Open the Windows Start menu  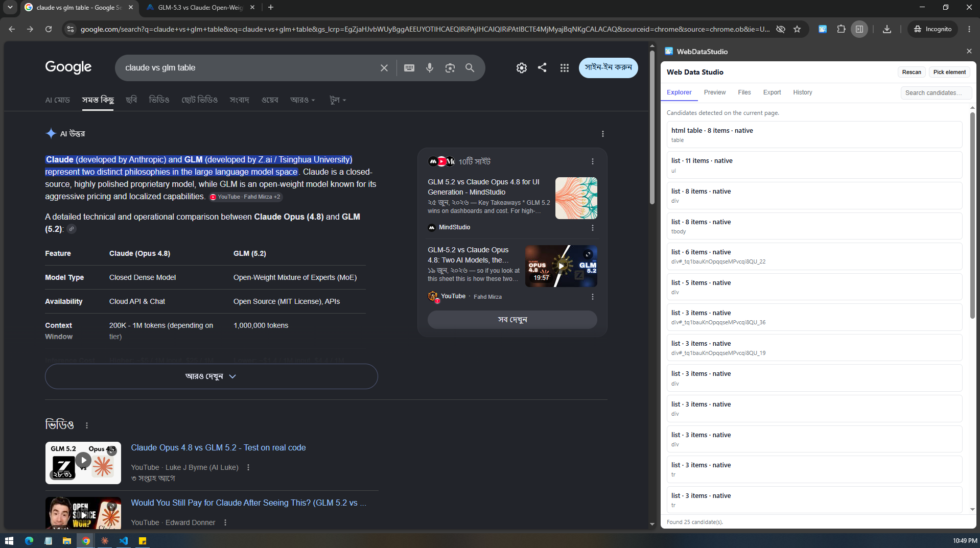(x=9, y=540)
